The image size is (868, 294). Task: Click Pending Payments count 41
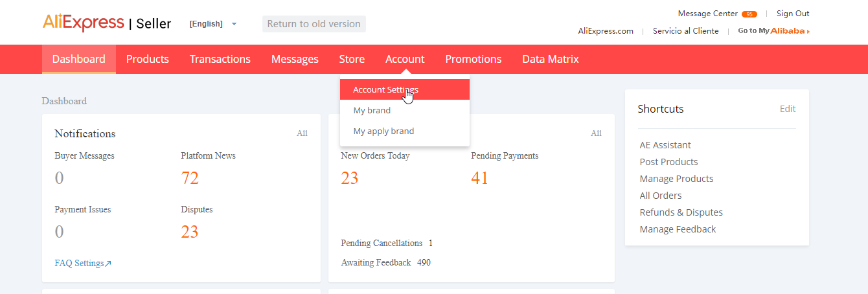[x=479, y=178]
